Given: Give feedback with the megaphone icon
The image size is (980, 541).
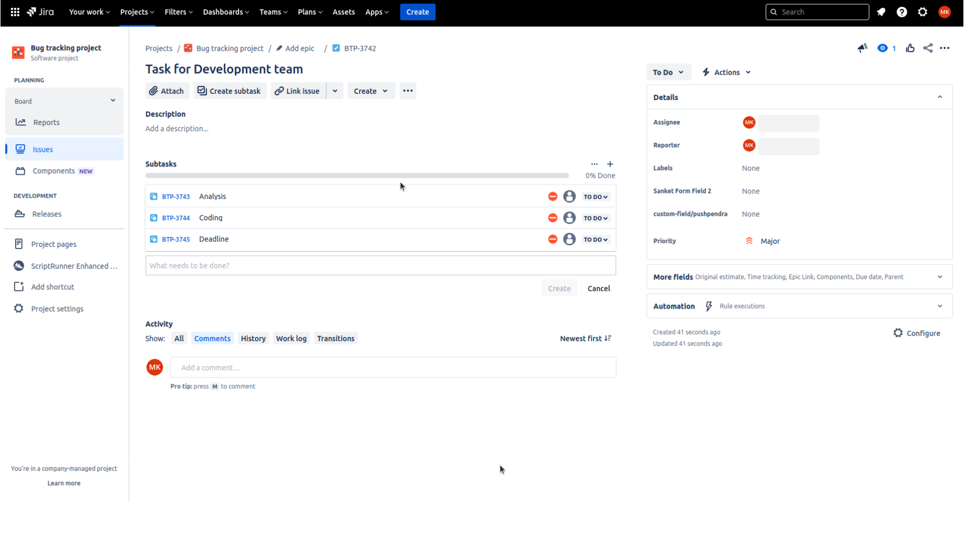Looking at the screenshot, I should pyautogui.click(x=862, y=48).
